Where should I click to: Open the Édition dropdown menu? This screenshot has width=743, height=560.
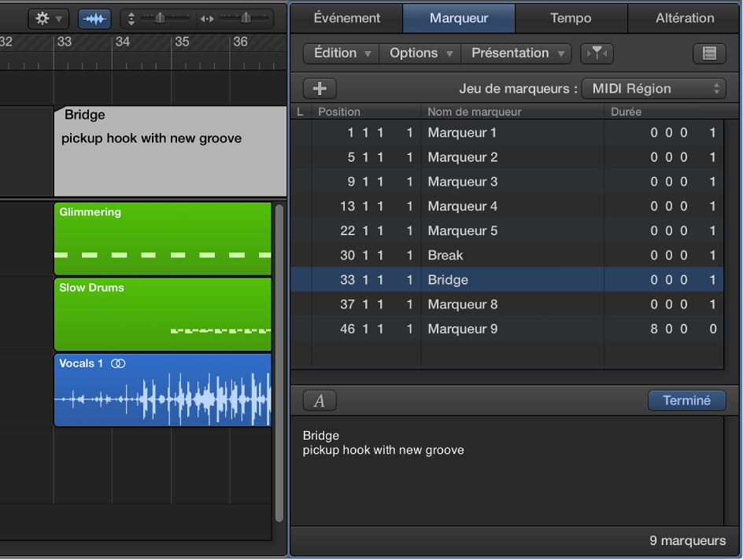click(342, 53)
